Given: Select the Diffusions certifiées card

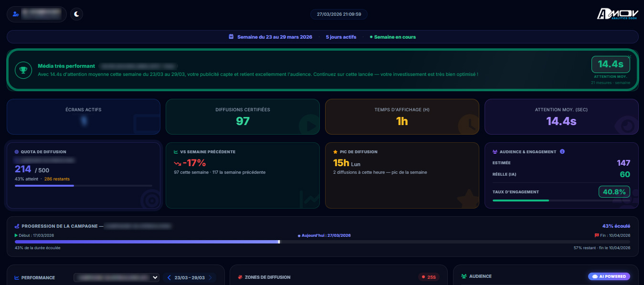Looking at the screenshot, I should [x=243, y=116].
